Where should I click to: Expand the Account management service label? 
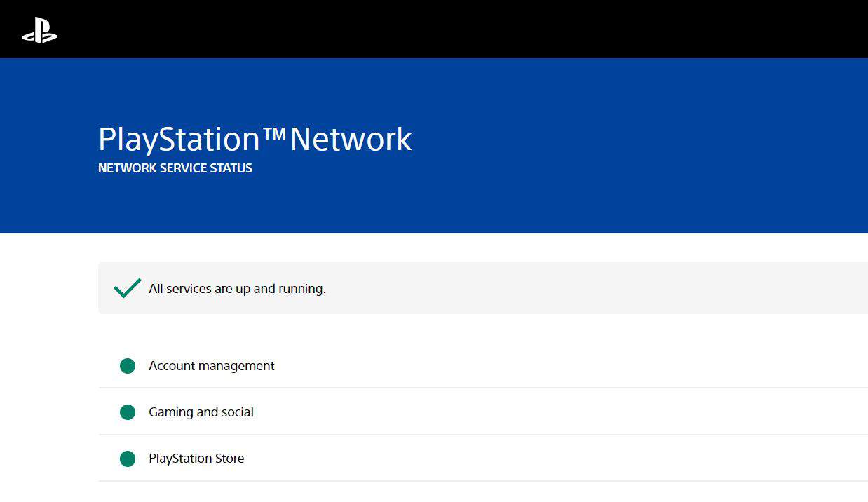coord(211,366)
